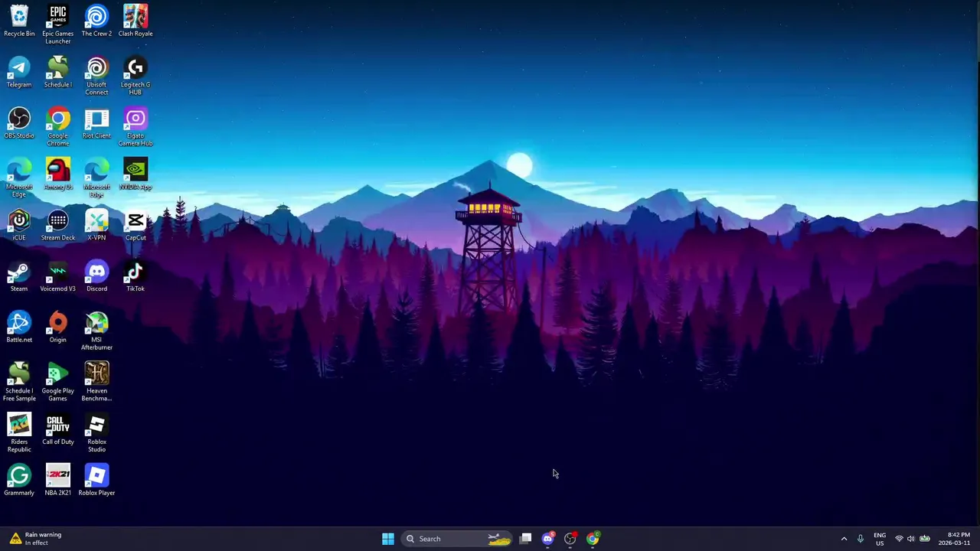
Task: Click the microphone tray icon
Action: pyautogui.click(x=860, y=539)
